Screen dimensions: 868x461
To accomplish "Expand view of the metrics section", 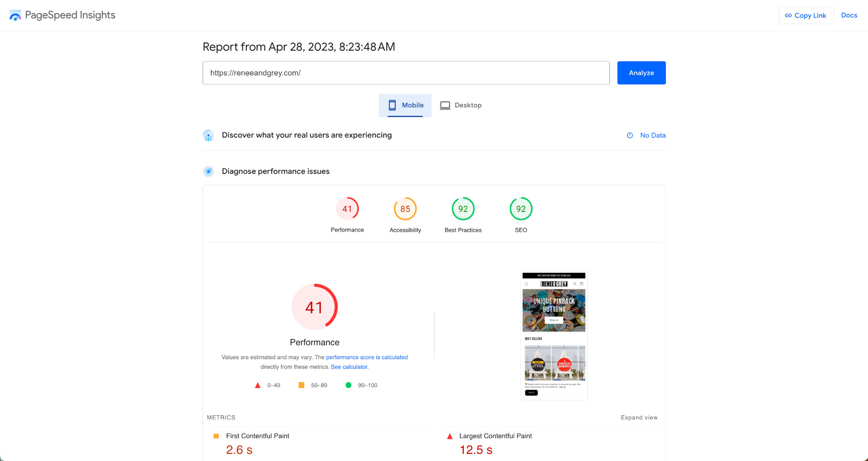I will 639,417.
